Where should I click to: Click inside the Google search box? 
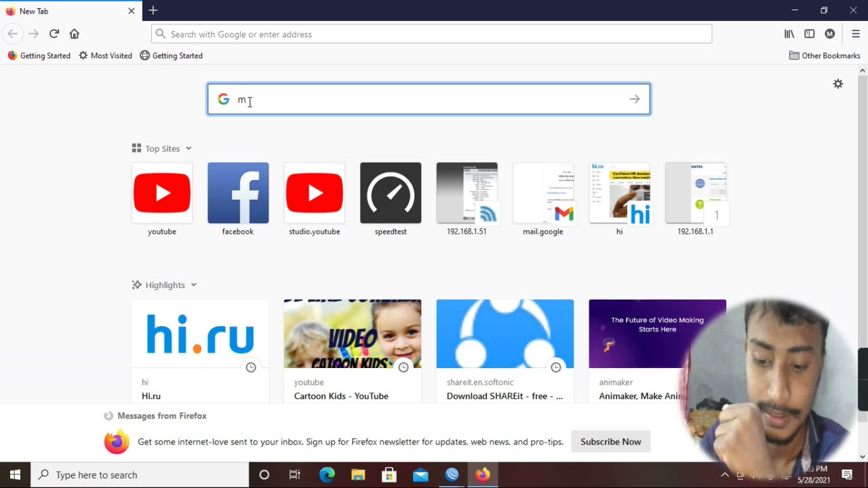[429, 100]
